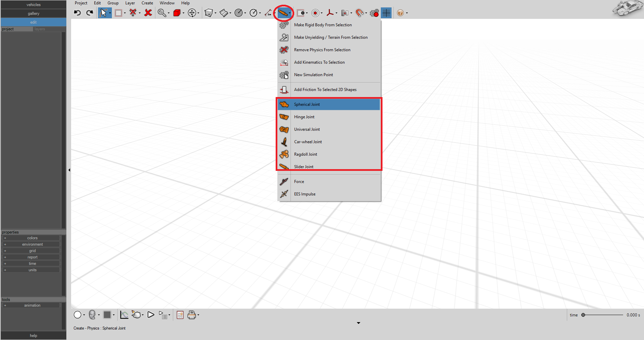Click the time slider handle

point(583,315)
